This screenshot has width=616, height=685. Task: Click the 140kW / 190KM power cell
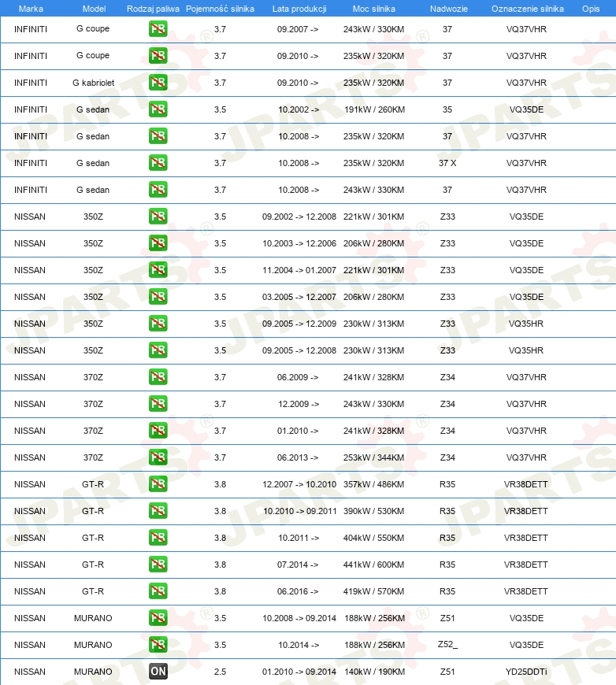point(375,672)
